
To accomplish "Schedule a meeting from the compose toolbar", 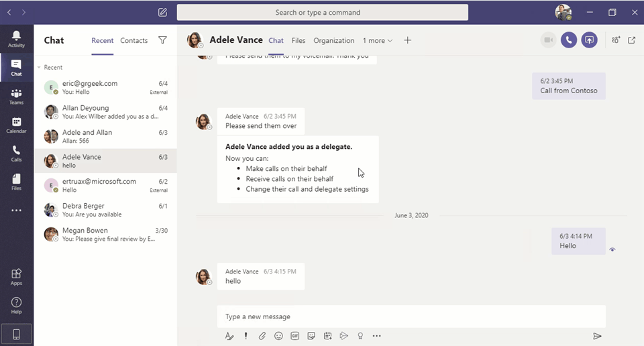I will (x=327, y=336).
